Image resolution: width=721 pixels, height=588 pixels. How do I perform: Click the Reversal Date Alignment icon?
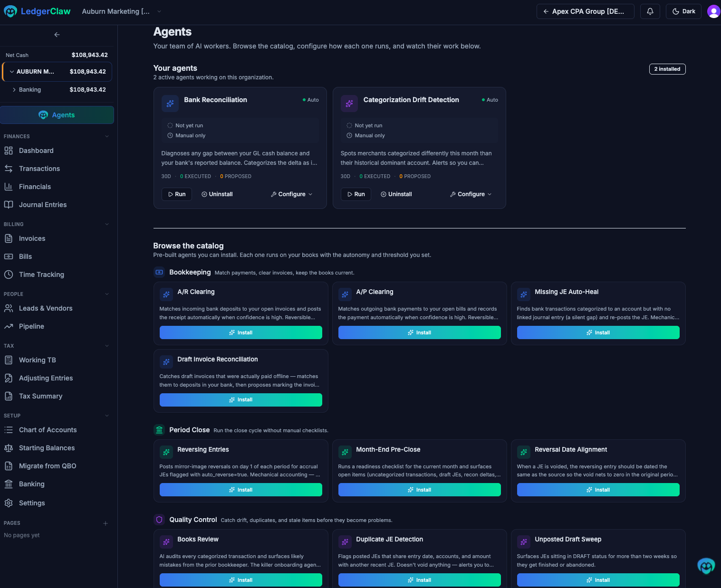(x=524, y=452)
